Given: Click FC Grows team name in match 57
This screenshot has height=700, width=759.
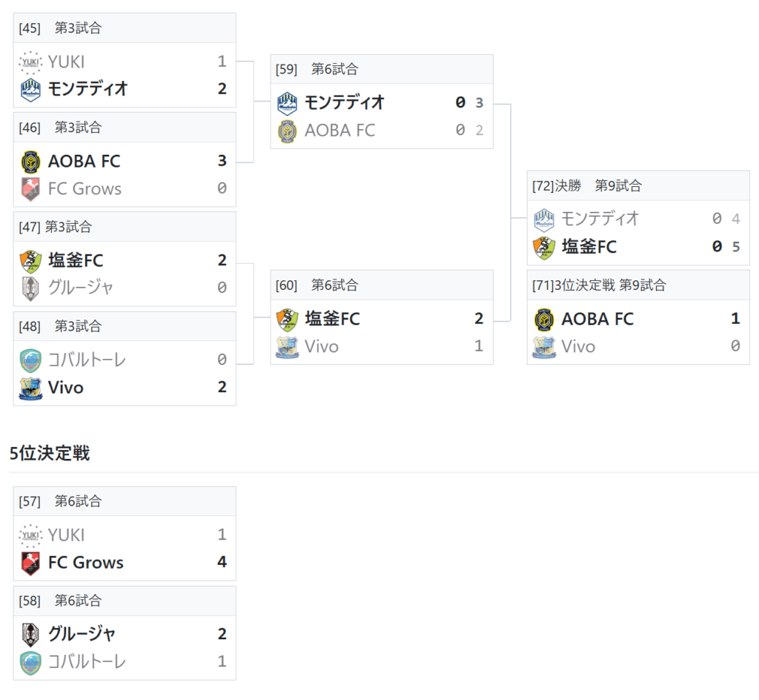Looking at the screenshot, I should (x=86, y=563).
